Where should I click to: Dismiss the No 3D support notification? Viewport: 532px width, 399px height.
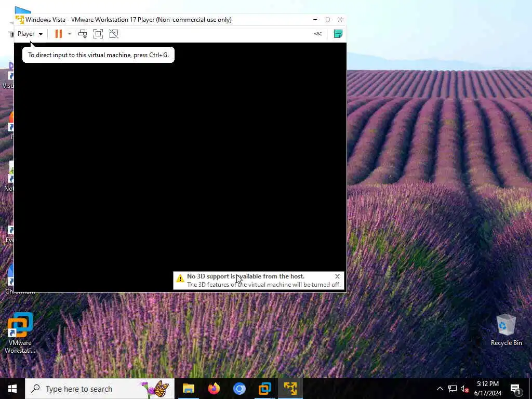(337, 276)
